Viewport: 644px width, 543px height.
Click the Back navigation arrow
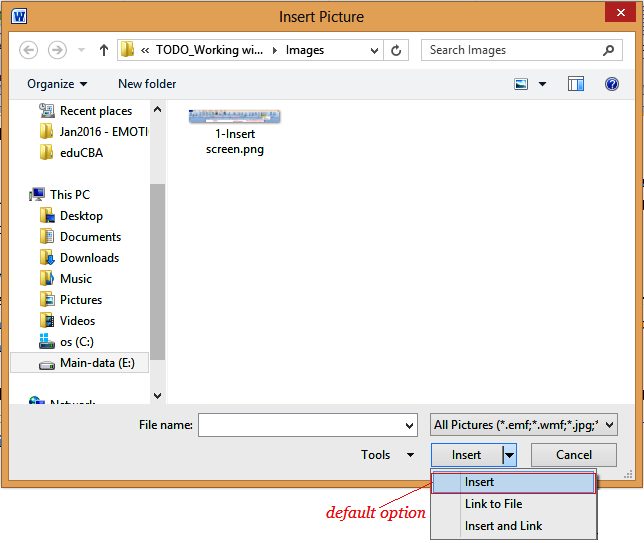28,50
